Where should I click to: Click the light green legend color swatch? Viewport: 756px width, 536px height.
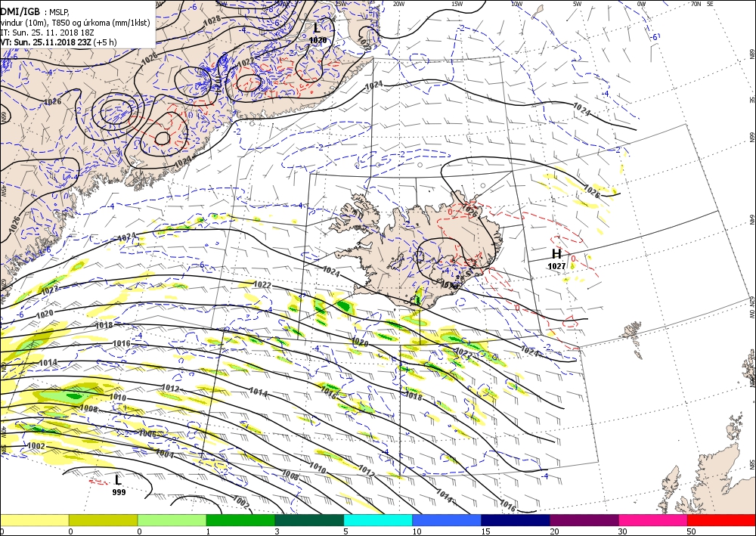pyautogui.click(x=172, y=520)
